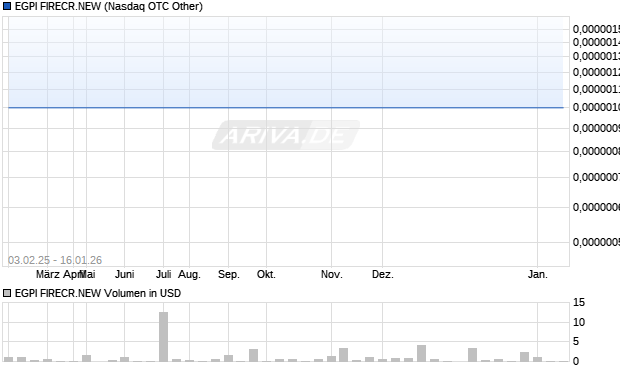The width and height of the screenshot is (620, 371).
Task: Click the Sep. month label
Action: (x=229, y=274)
